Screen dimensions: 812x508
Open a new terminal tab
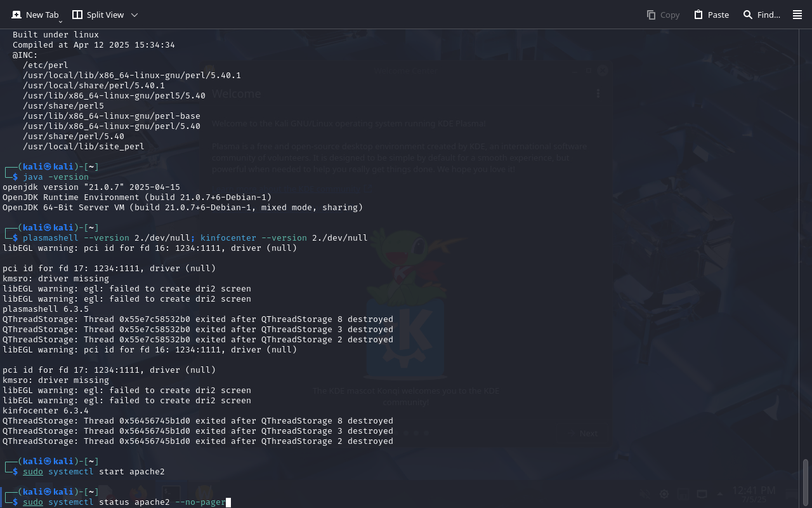(35, 15)
